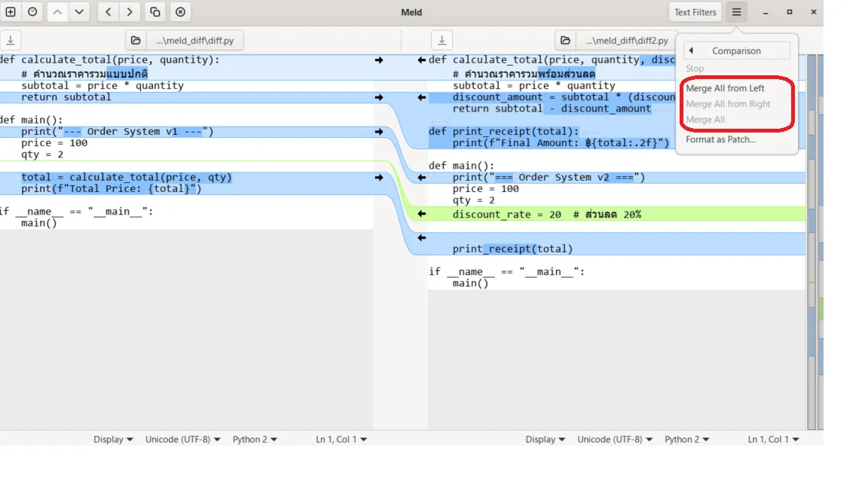
Task: Place cursor on 'def print_receipt(total):' line
Action: [x=503, y=132]
